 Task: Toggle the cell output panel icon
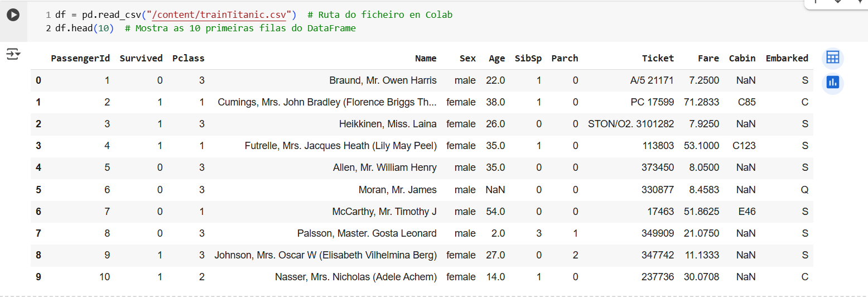pyautogui.click(x=13, y=54)
